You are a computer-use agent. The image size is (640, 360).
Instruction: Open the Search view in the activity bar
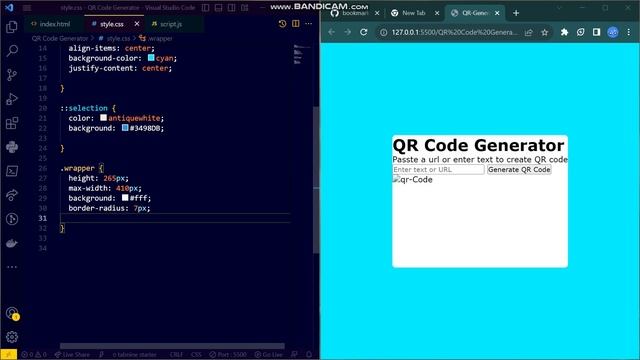tap(12, 51)
